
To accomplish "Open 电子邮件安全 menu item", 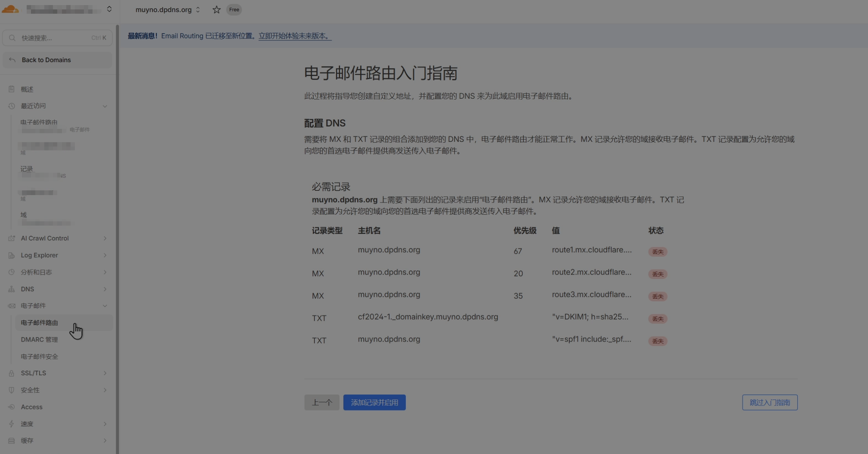I will (39, 356).
